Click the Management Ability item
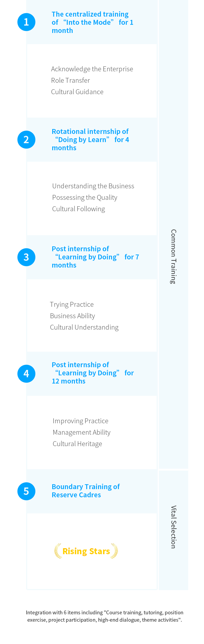Image resolution: width=204 pixels, height=644 pixels. click(82, 433)
